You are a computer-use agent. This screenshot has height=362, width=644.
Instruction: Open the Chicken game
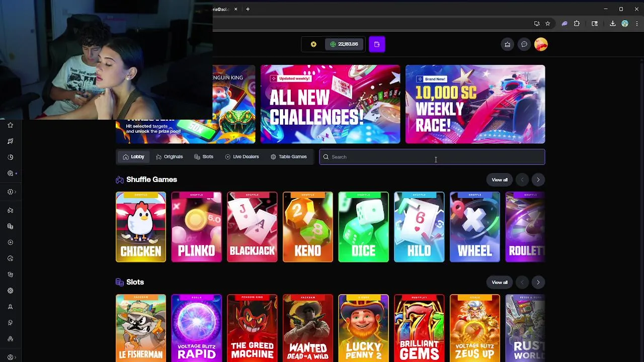click(141, 227)
